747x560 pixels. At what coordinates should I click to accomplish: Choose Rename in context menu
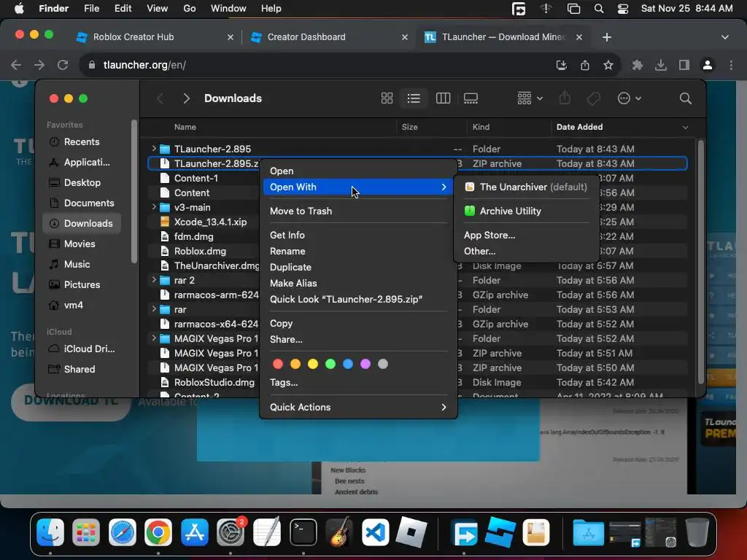[358, 251]
